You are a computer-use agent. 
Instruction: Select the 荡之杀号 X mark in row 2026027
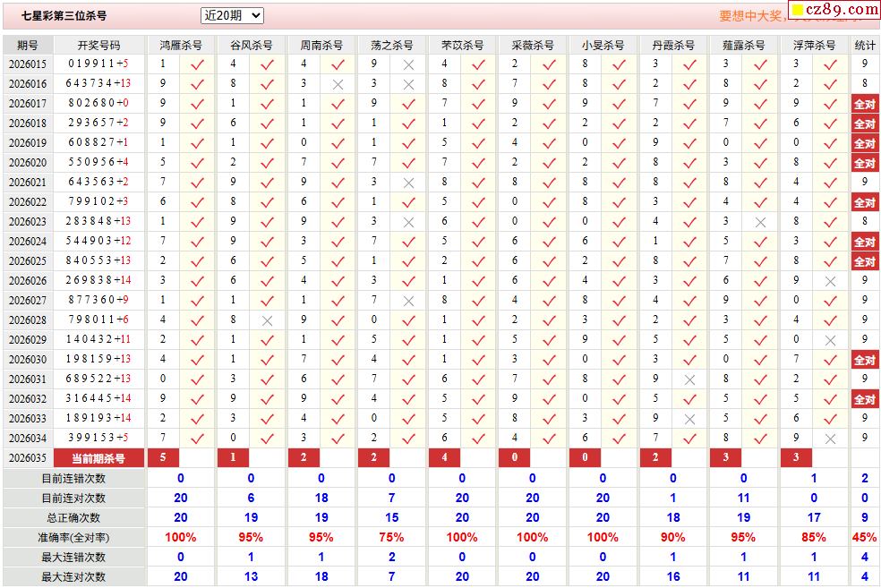click(408, 301)
